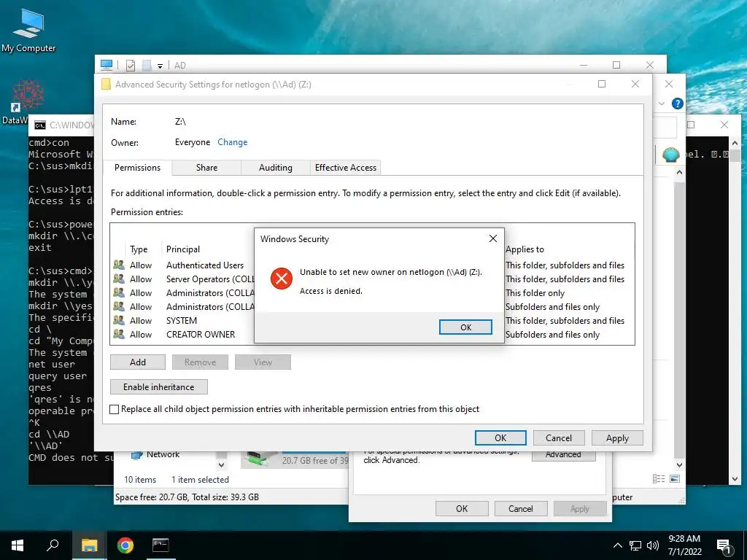The height and width of the screenshot is (560, 747).
Task: Click Cancel in Advanced Security Settings
Action: pyautogui.click(x=558, y=437)
